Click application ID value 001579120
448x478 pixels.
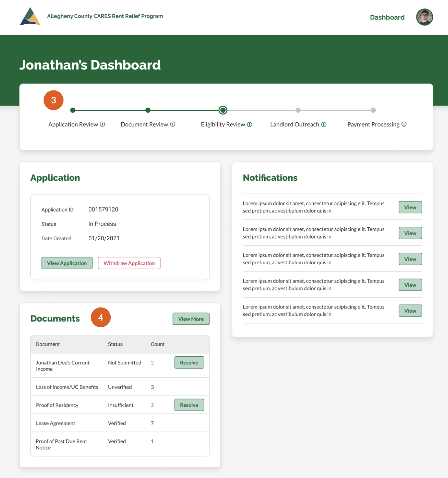103,209
